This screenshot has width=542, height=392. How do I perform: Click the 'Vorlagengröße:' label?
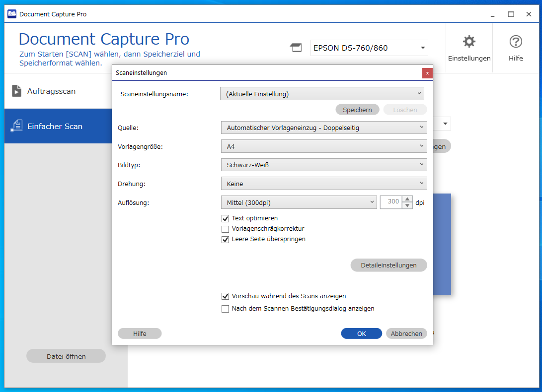pos(140,147)
